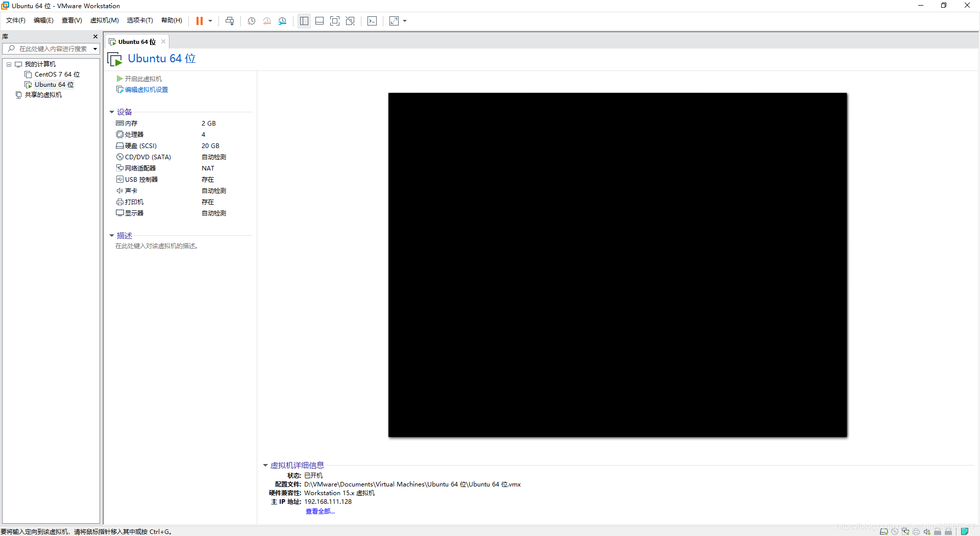
Task: Open the 帮助(H) menu
Action: (171, 20)
